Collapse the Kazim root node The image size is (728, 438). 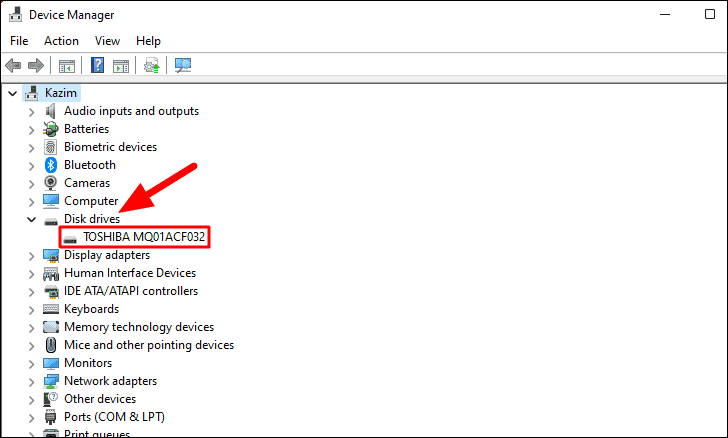[x=13, y=93]
